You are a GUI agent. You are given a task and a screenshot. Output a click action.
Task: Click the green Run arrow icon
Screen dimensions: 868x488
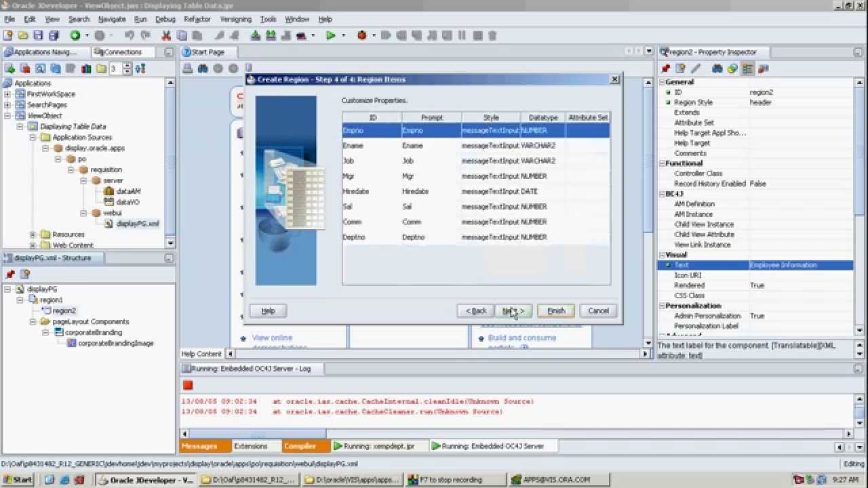(x=331, y=35)
